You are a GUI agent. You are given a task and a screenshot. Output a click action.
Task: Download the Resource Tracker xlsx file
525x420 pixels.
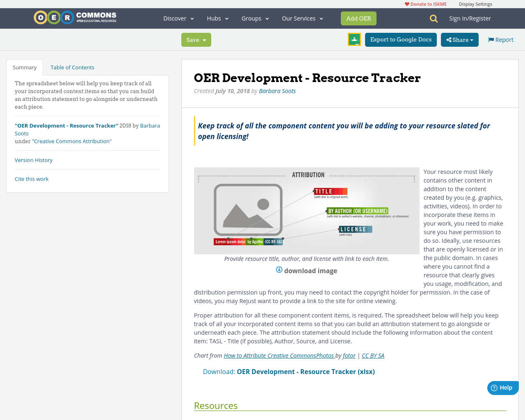(x=306, y=371)
